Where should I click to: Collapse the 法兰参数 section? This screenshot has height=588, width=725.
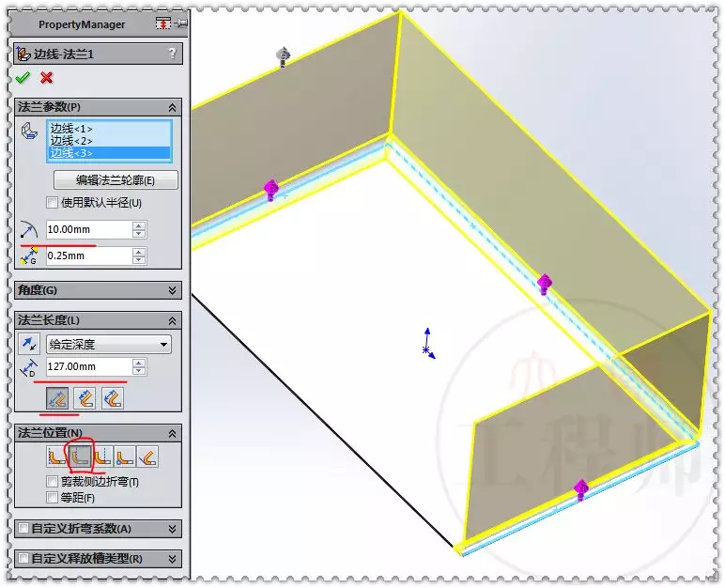pos(172,107)
